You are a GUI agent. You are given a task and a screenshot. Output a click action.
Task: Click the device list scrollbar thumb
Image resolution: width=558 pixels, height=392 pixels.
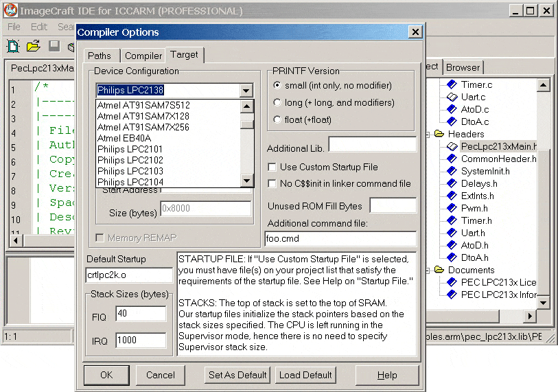(247, 124)
